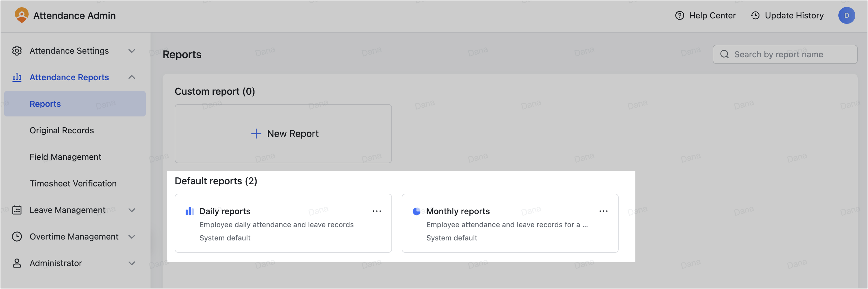Select the Attendance Settings gear icon

[17, 50]
